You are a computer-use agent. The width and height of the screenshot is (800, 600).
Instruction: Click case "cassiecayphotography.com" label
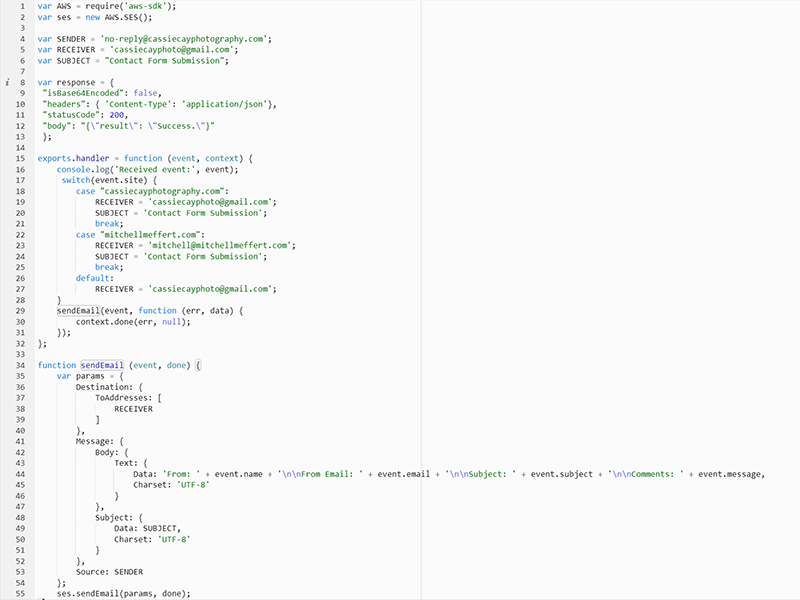click(153, 191)
